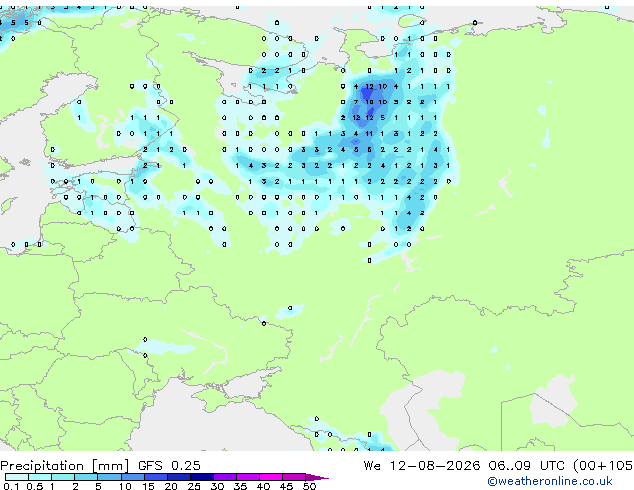The width and height of the screenshot is (634, 490).
Task: Pick the legend swatch between 30 and 35
Action: click(x=224, y=477)
